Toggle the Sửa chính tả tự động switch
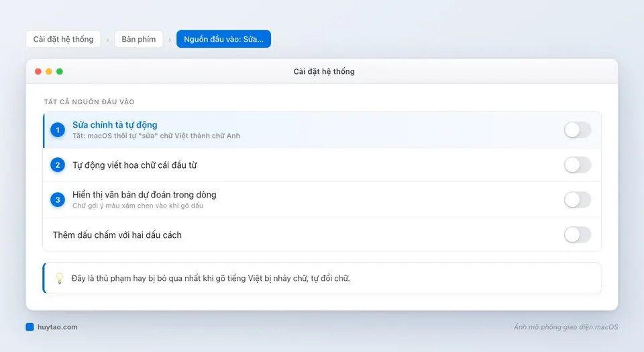Image resolution: width=644 pixels, height=352 pixels. point(578,130)
